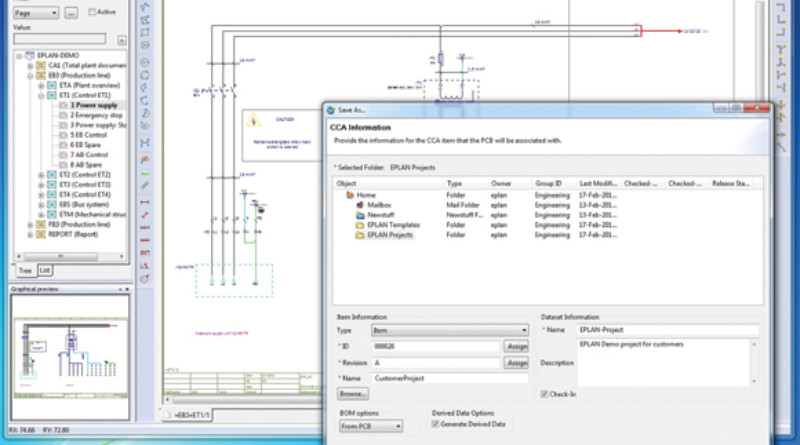Click the ellipsis button beside Page dropdown

tap(71, 13)
